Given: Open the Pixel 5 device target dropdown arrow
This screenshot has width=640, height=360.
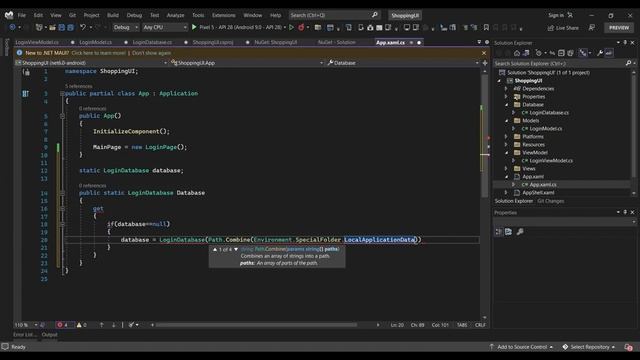Looking at the screenshot, I should coord(285,27).
